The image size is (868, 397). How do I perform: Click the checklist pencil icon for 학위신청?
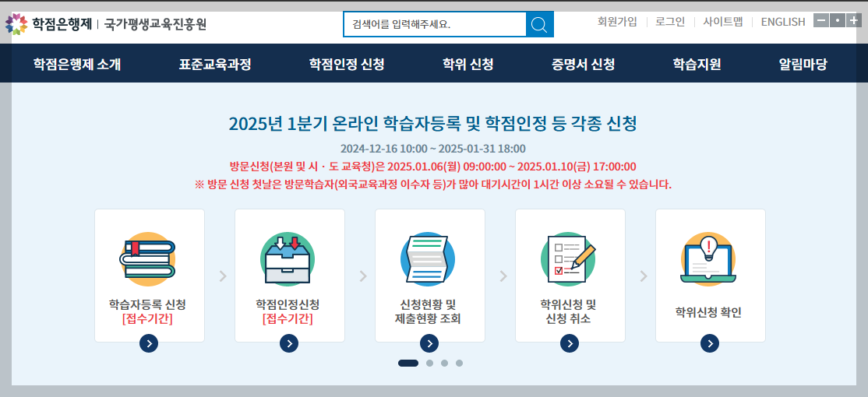click(x=568, y=258)
